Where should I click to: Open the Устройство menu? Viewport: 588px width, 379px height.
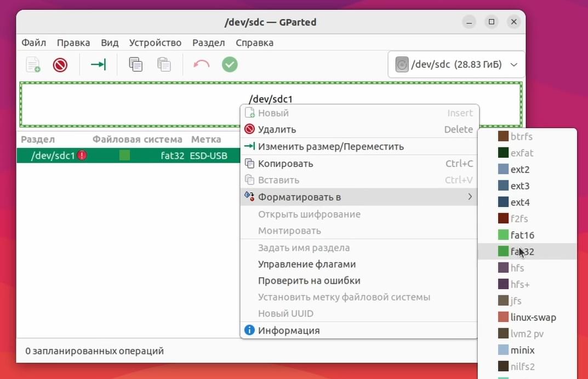coord(155,43)
